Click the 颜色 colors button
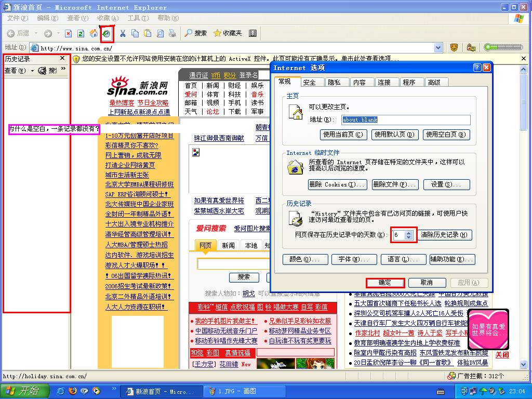Screen dimensions: 532x399 tap(304, 259)
